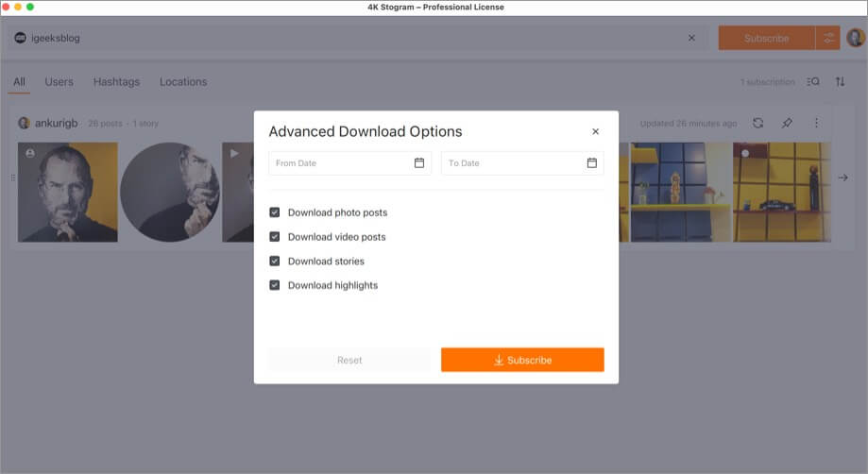Toggle the Download stories checkbox
Image resolution: width=868 pixels, height=474 pixels.
tap(275, 261)
